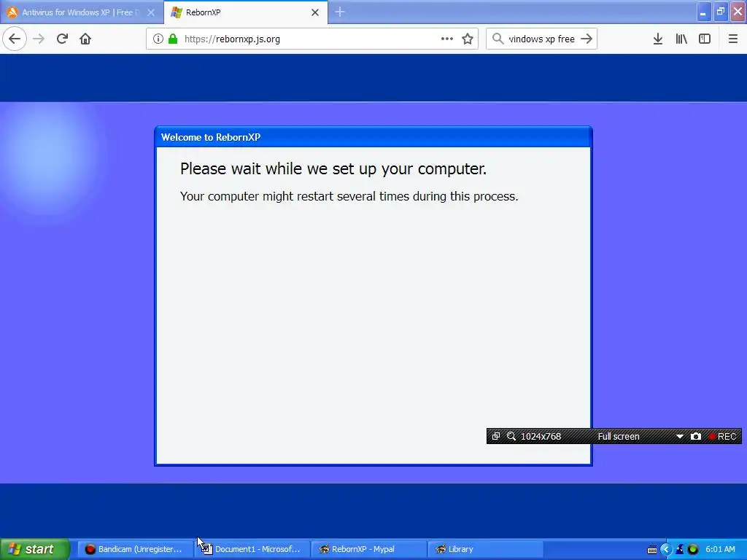Click the green circular tray icon
This screenshot has width=747, height=560.
(x=693, y=549)
